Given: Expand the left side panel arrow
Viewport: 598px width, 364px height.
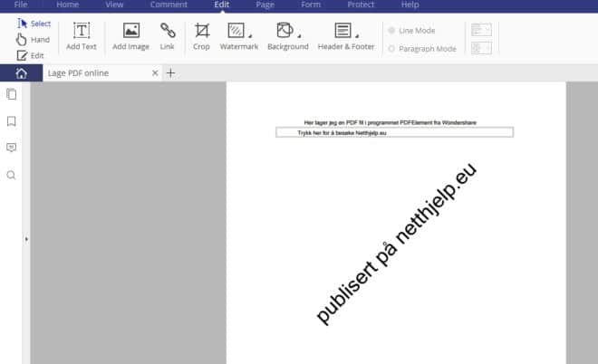Looking at the screenshot, I should 26,239.
